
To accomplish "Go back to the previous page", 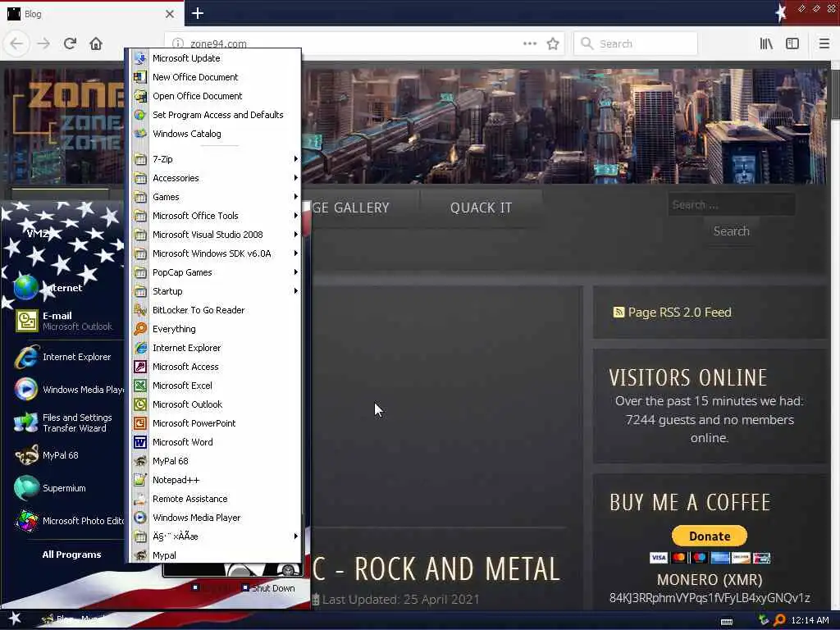I will point(16,43).
